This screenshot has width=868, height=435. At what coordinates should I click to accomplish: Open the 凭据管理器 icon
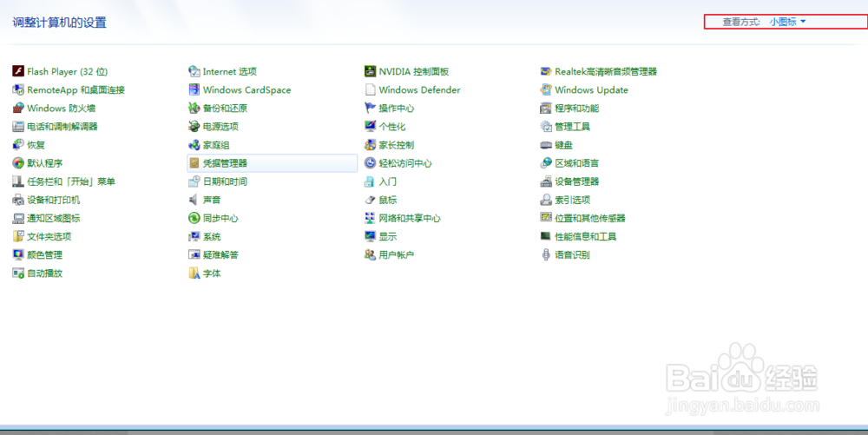(x=194, y=163)
